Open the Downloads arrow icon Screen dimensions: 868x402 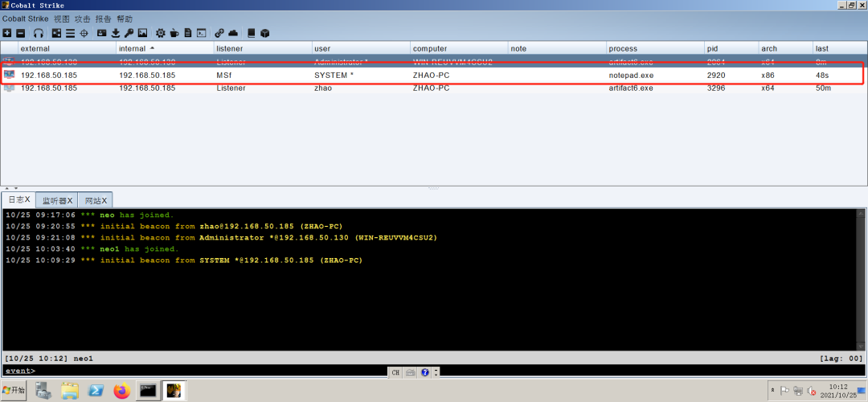116,33
